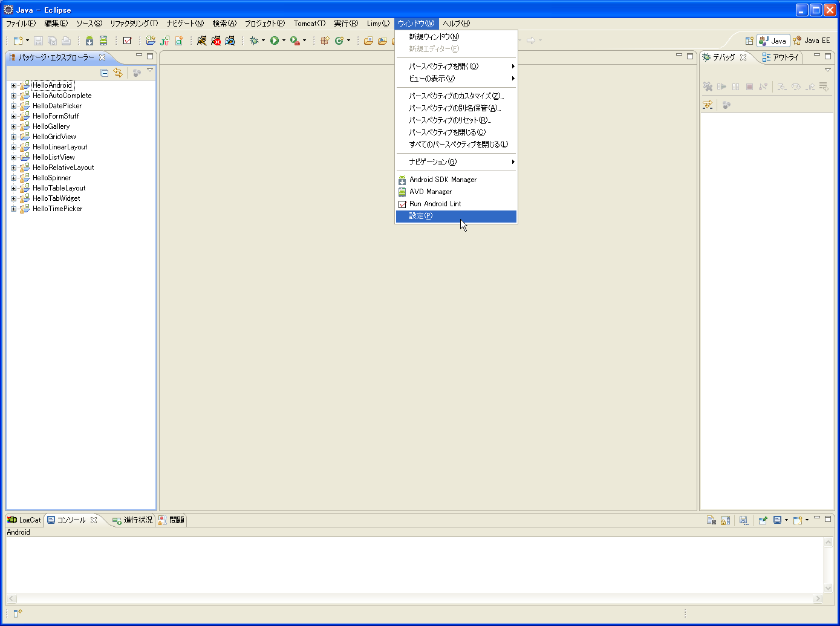Click the Android Lint checkmark toolbar icon
This screenshot has width=840, height=626.
(x=127, y=41)
